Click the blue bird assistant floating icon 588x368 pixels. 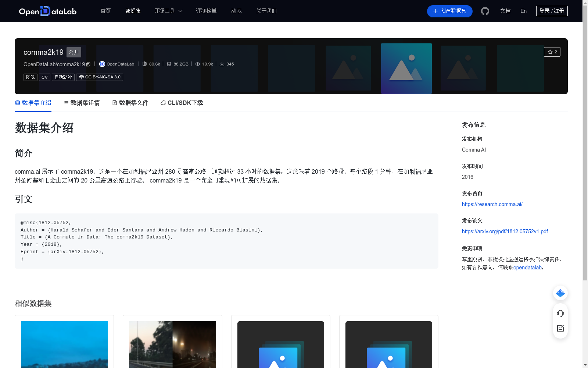pos(560,293)
